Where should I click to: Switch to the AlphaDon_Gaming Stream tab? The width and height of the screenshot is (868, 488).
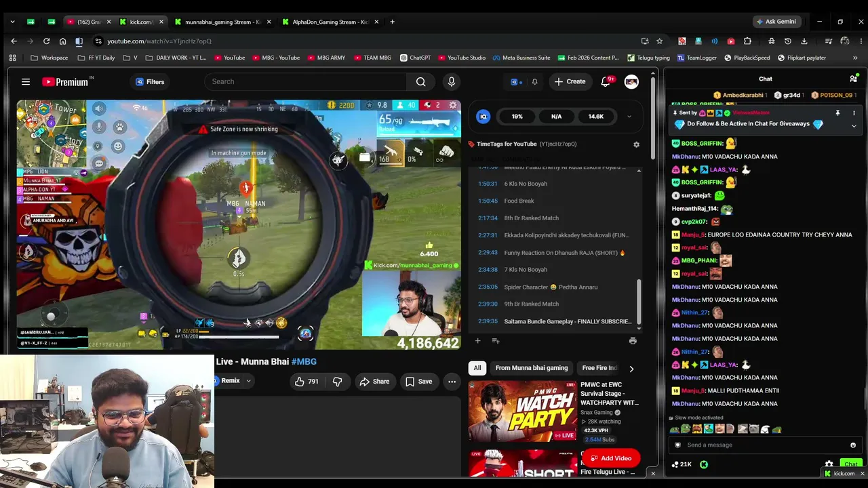tap(330, 22)
